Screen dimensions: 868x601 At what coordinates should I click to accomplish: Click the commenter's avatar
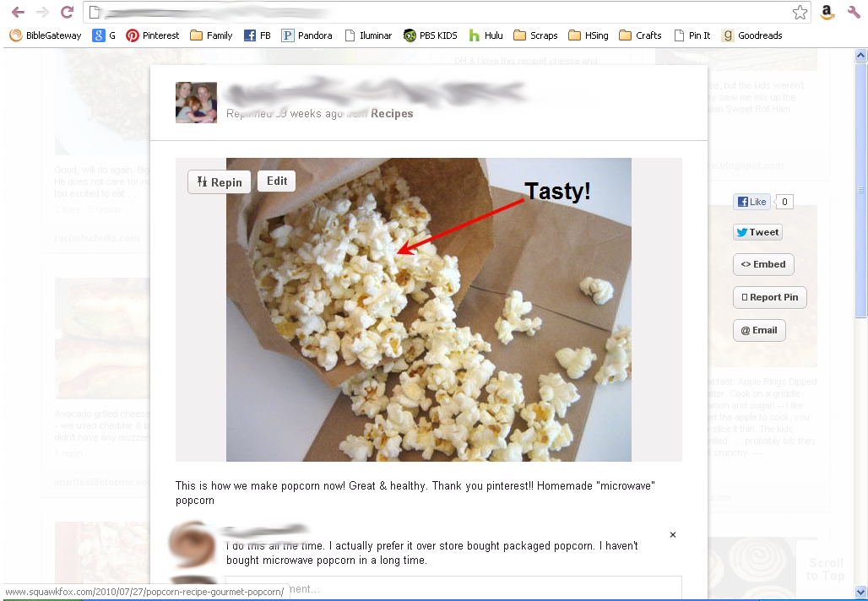192,544
